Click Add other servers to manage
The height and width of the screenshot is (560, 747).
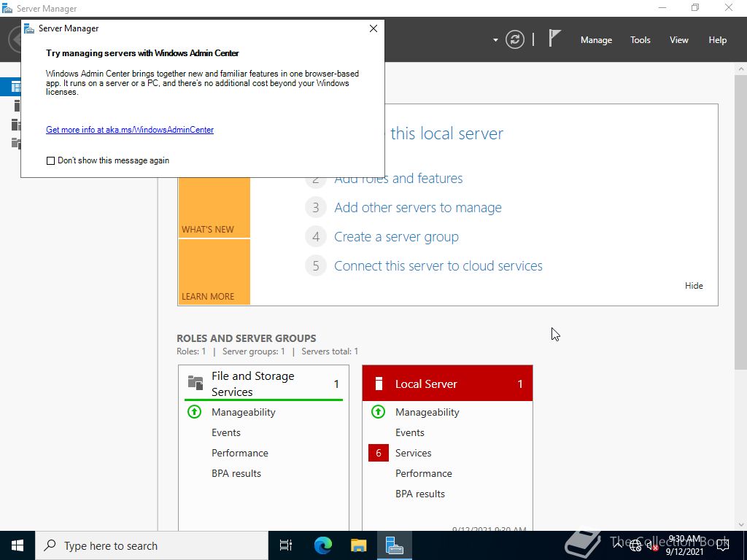coord(418,208)
